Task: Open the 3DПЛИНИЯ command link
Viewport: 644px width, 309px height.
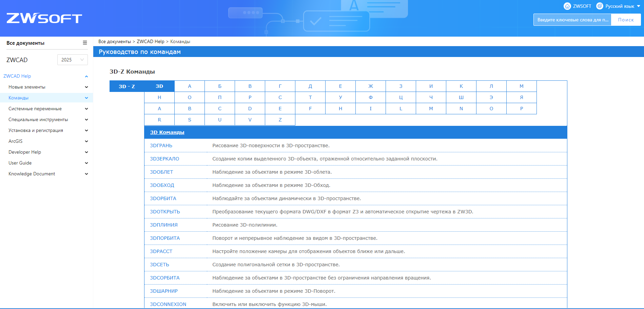Action: [164, 225]
